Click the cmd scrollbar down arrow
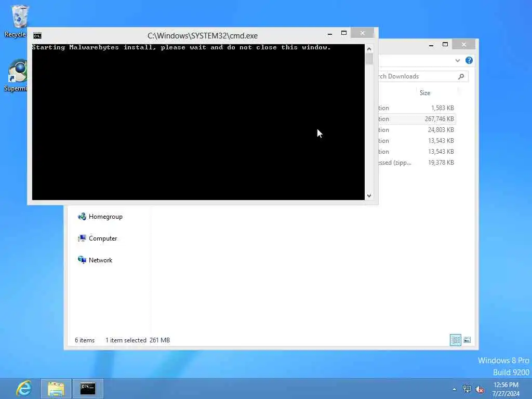Viewport: 532px width, 399px height. [369, 196]
